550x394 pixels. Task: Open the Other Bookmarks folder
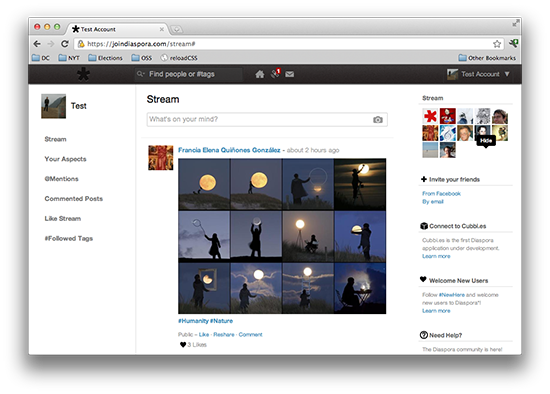point(487,58)
